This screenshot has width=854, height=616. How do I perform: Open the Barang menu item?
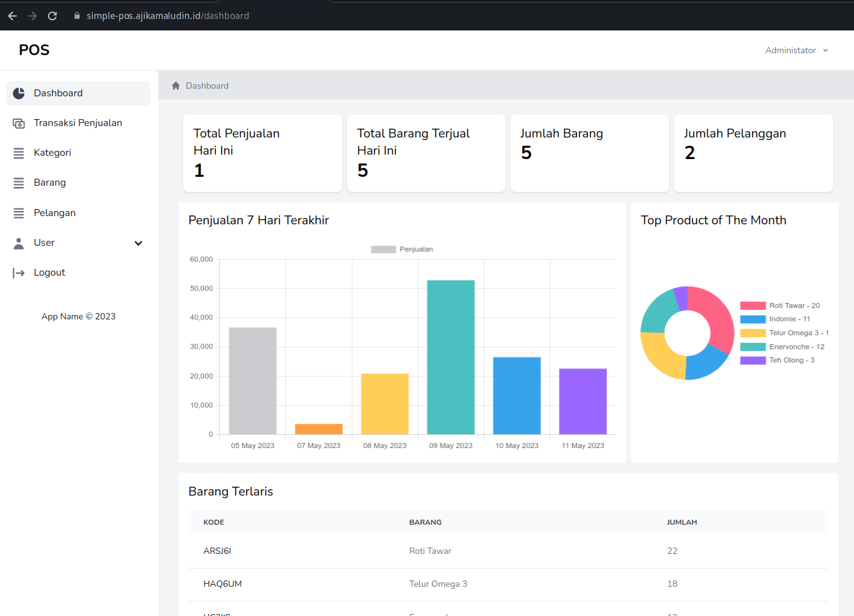click(x=79, y=183)
